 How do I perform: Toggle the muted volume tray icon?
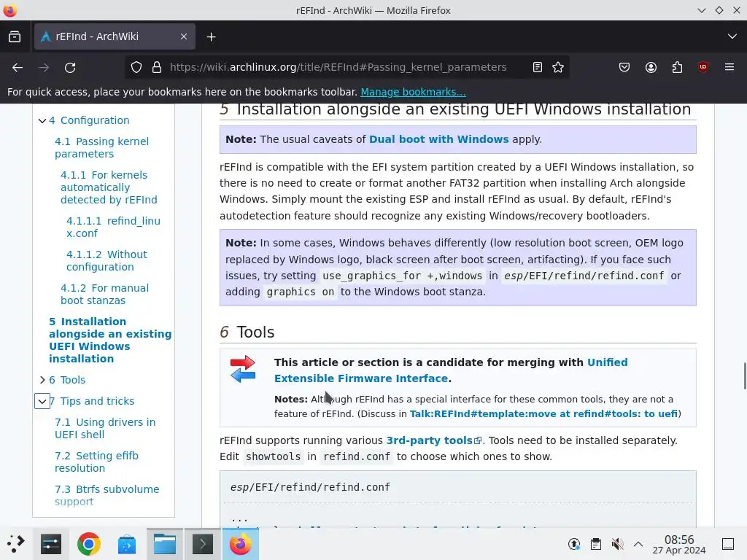pos(617,544)
